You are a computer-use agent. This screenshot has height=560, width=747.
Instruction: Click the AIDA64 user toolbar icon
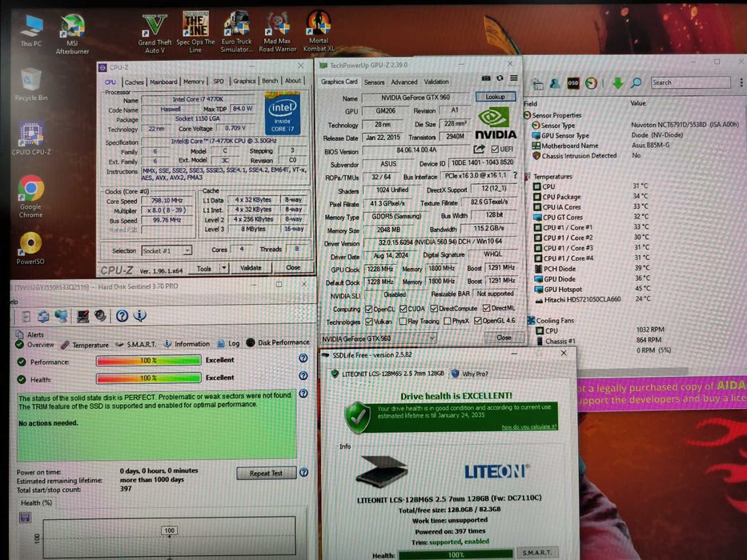click(555, 84)
